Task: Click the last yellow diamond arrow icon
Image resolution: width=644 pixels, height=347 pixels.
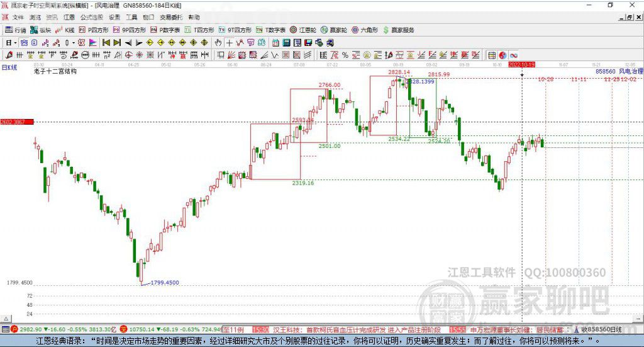Action: tap(204, 43)
